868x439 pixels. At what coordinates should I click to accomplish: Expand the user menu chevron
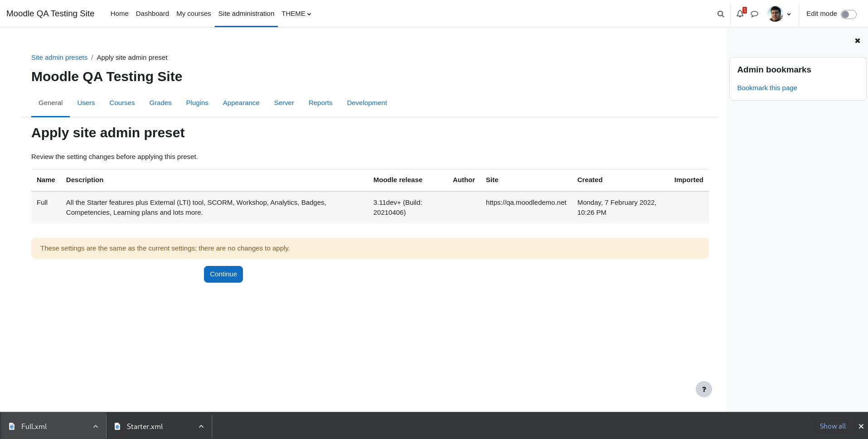[x=789, y=14]
